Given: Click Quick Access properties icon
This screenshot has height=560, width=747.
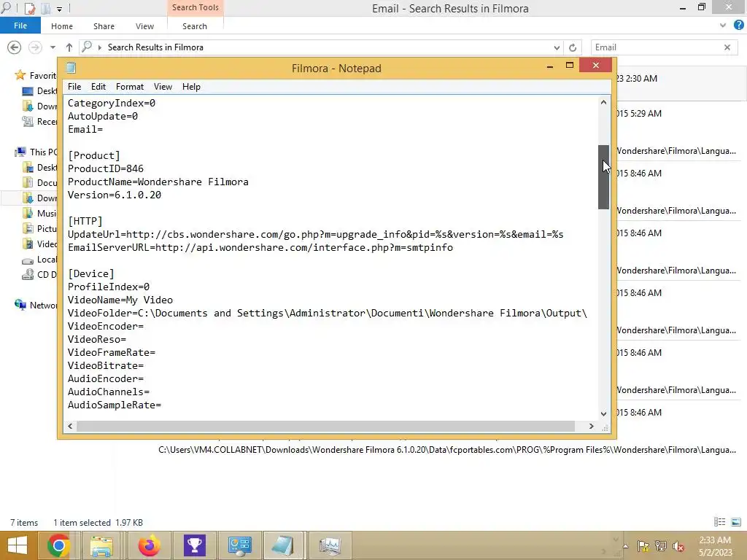Looking at the screenshot, I should (x=30, y=8).
